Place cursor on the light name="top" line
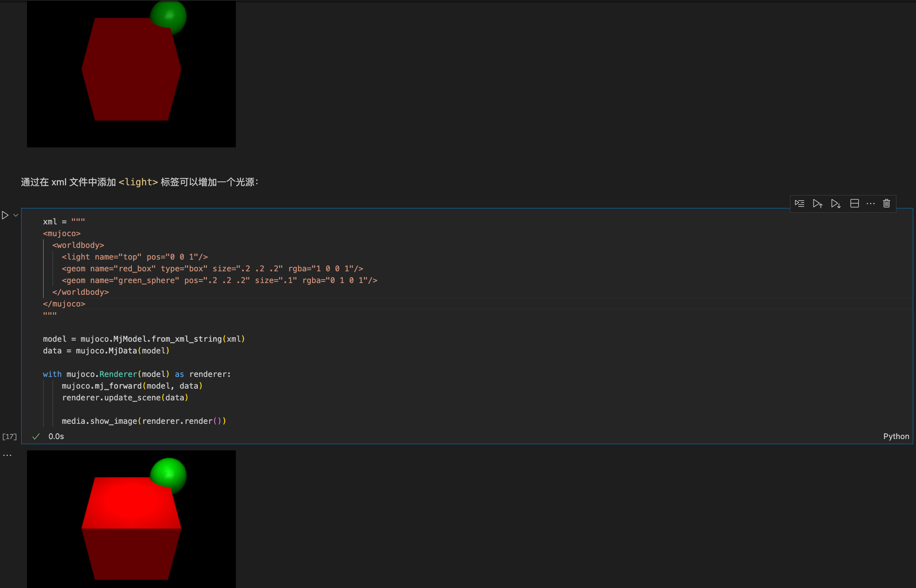The height and width of the screenshot is (588, 916). [x=135, y=257]
